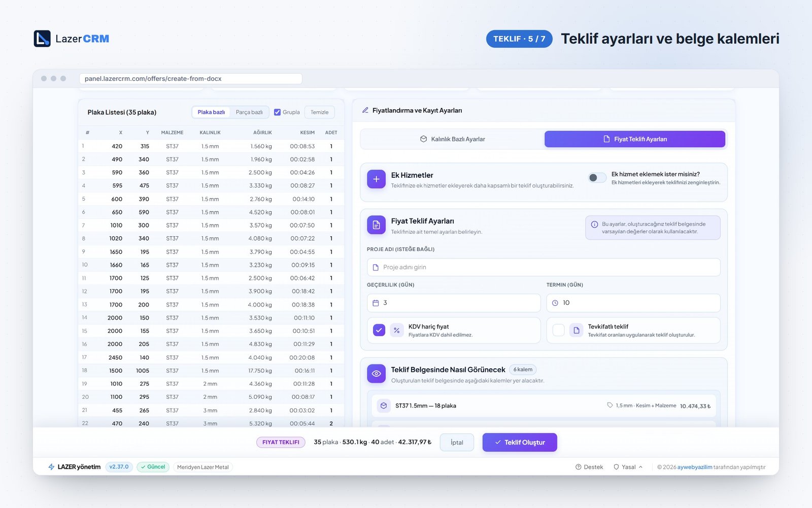Click the calendar icon in Geçerlilik field
The width and height of the screenshot is (812, 508).
[x=376, y=303]
